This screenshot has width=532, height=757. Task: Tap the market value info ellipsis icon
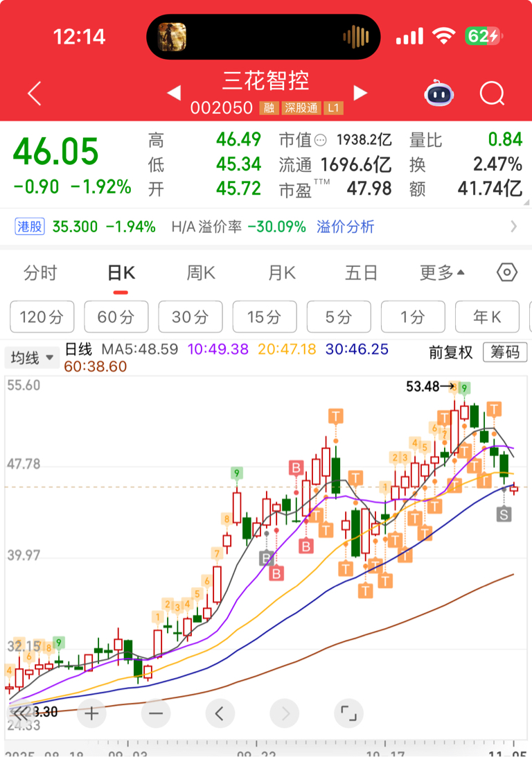coord(320,141)
